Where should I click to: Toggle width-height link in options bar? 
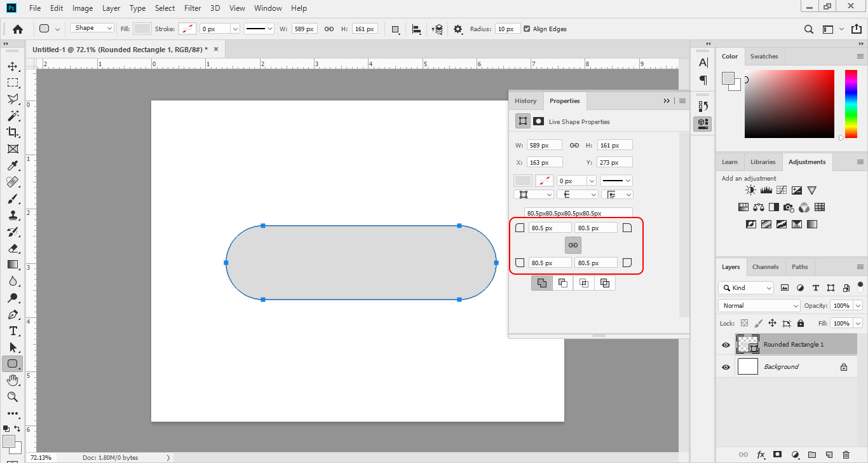(x=329, y=29)
